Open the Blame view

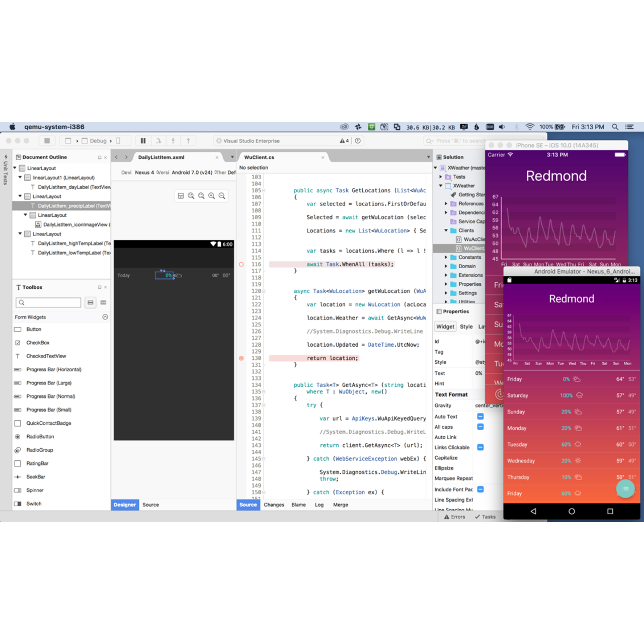[298, 505]
